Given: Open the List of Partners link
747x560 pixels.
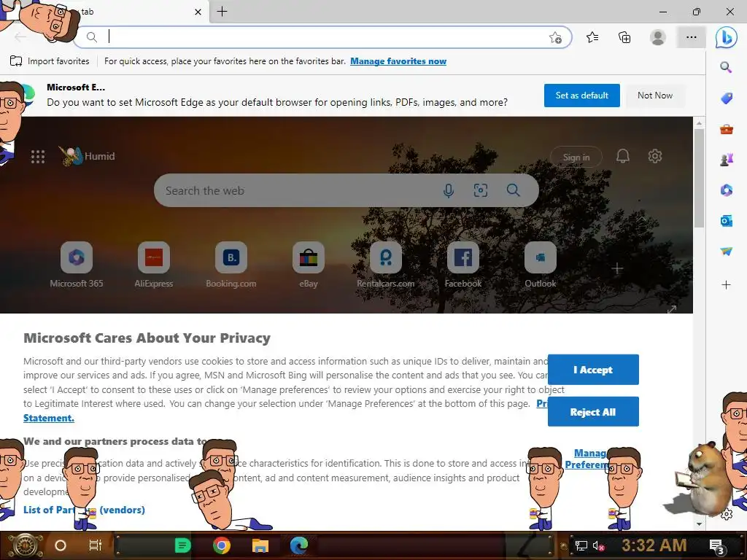Looking at the screenshot, I should (84, 510).
